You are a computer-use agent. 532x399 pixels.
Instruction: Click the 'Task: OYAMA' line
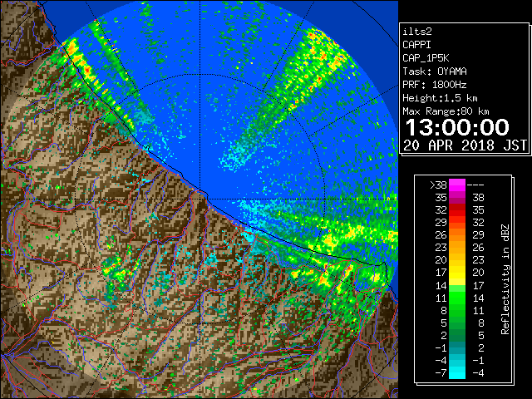tap(435, 71)
